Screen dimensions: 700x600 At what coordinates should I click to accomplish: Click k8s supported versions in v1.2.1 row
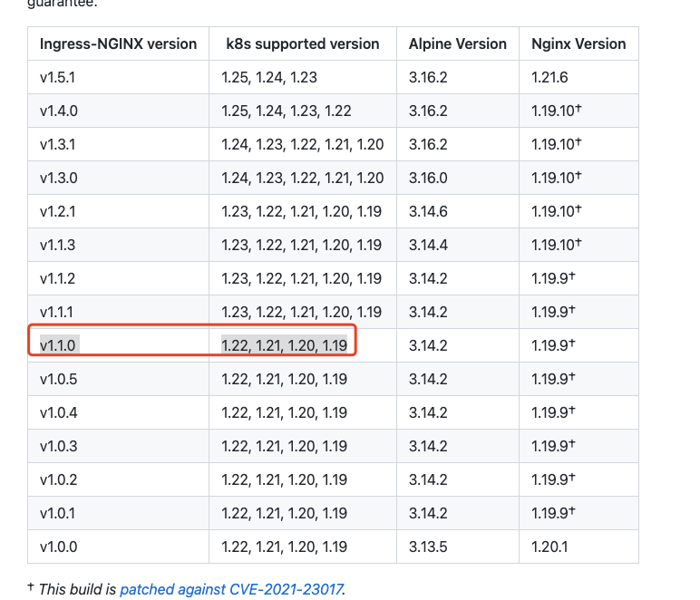[x=303, y=211]
